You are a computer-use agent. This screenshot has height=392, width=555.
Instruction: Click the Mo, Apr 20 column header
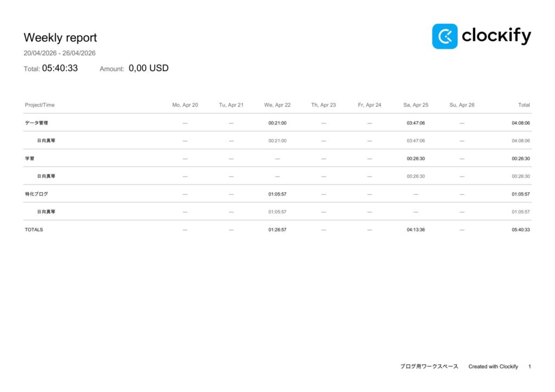click(x=185, y=105)
